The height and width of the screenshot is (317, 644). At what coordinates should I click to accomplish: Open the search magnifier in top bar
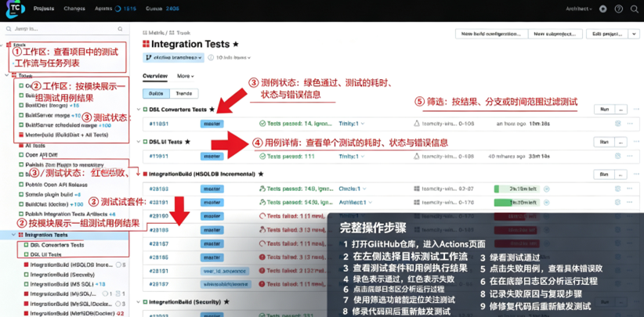[634, 9]
